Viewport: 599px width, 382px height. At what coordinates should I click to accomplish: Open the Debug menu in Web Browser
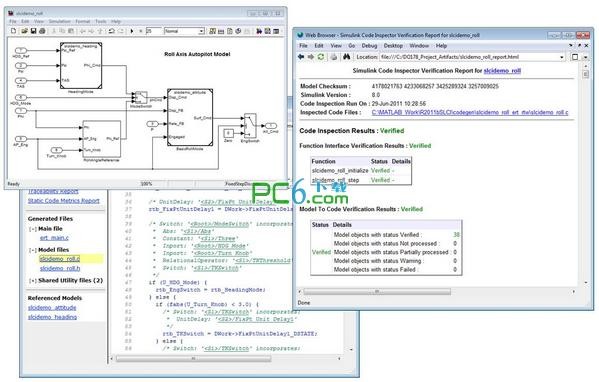click(369, 45)
